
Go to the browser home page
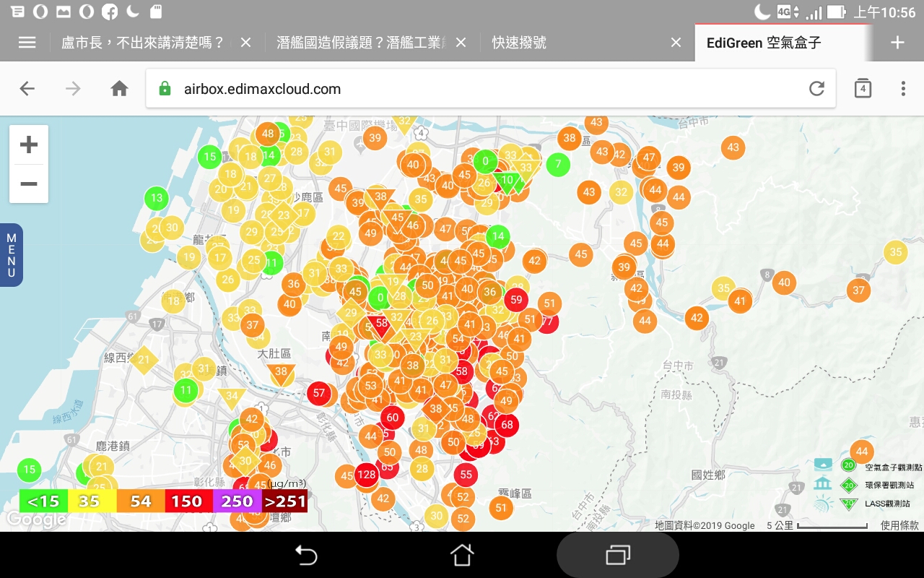(119, 89)
